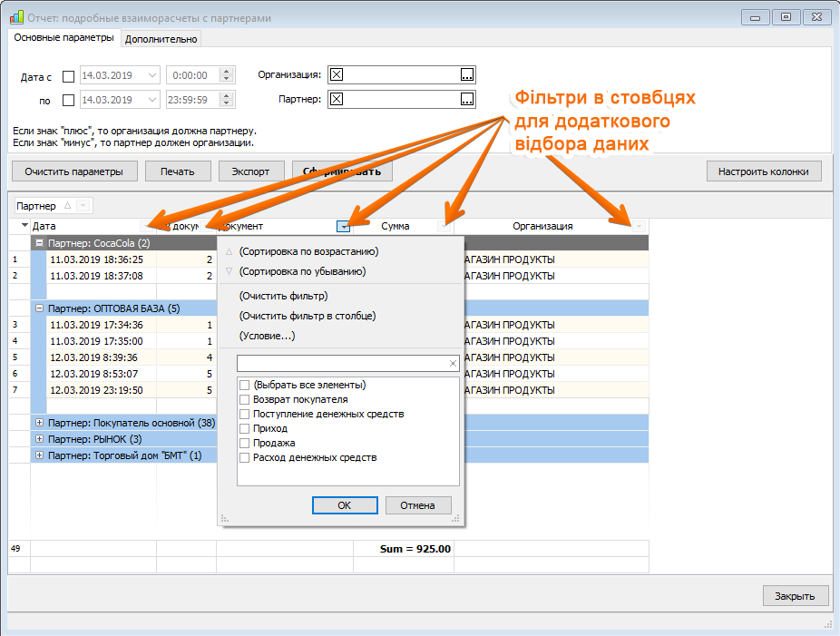Confirm the filter with OK
The width and height of the screenshot is (840, 636).
coord(345,505)
